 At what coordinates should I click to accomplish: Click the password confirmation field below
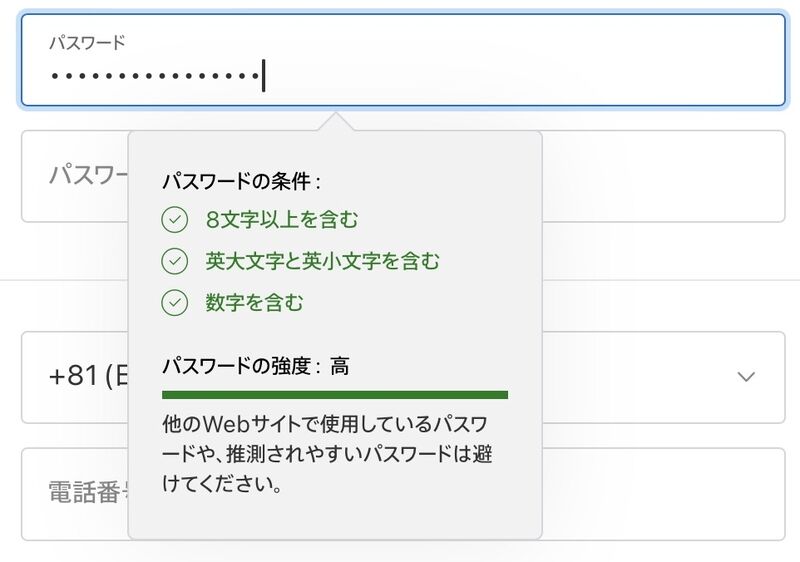click(x=403, y=176)
